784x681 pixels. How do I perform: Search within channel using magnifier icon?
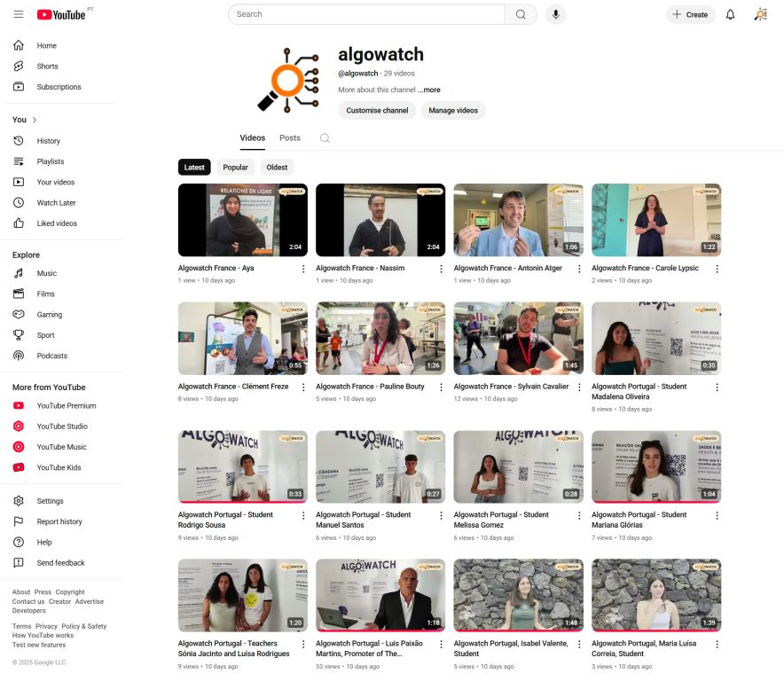coord(325,138)
